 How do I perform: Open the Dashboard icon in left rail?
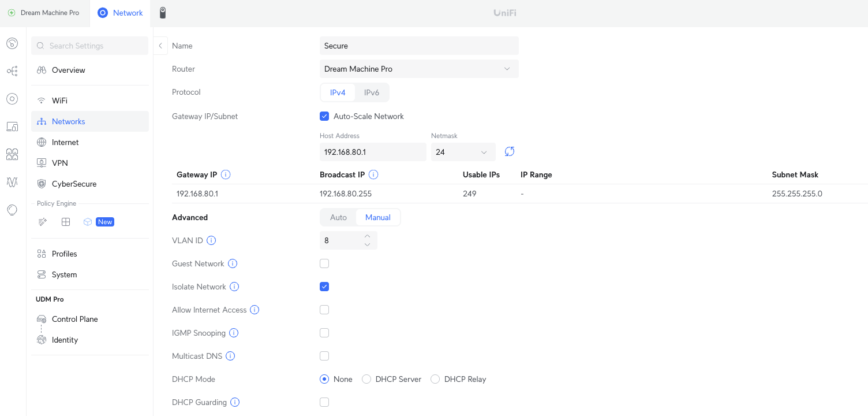(x=12, y=43)
